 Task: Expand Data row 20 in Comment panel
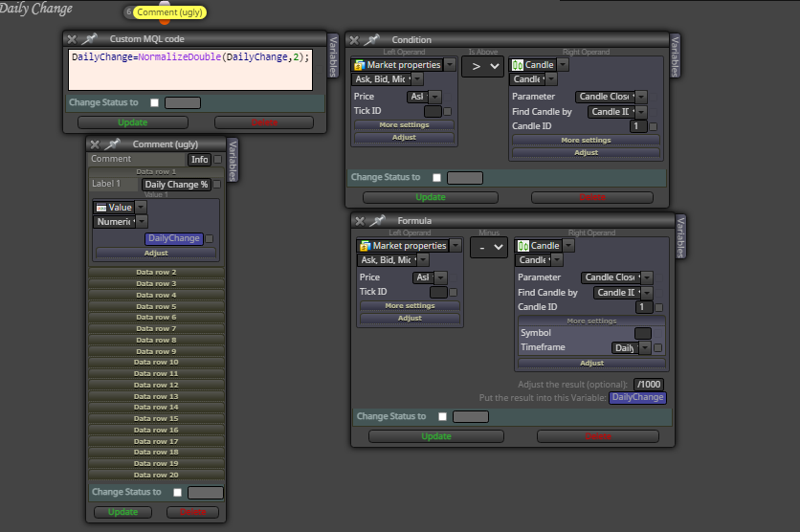pyautogui.click(x=156, y=476)
